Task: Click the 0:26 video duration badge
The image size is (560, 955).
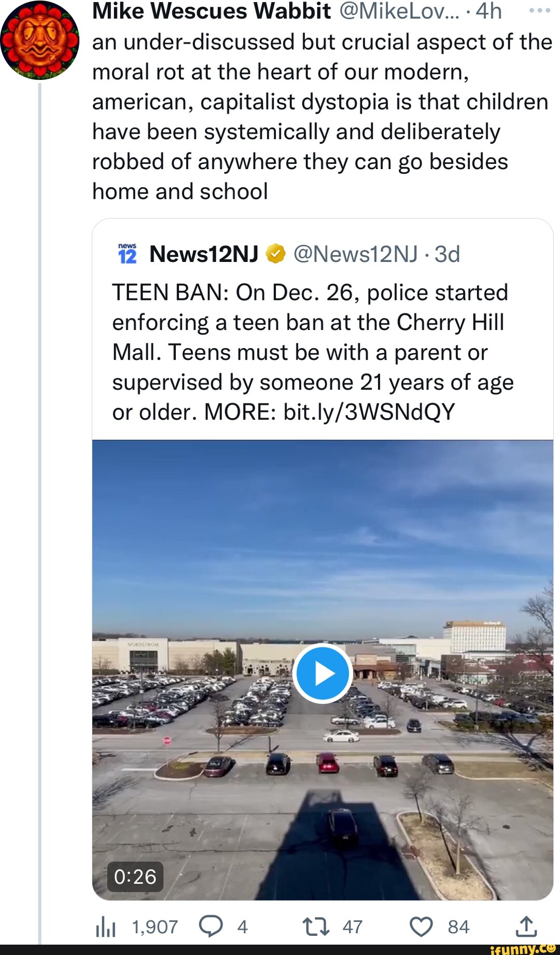Action: click(135, 877)
